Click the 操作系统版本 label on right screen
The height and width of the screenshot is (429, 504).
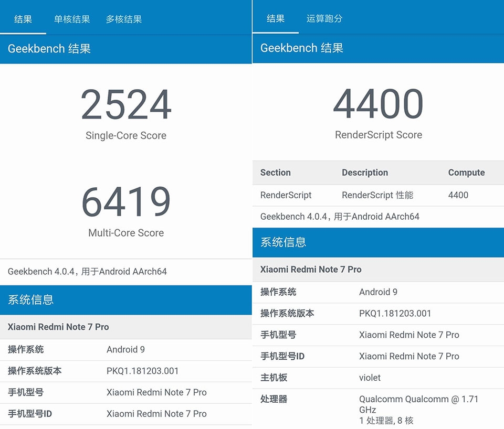tap(287, 314)
